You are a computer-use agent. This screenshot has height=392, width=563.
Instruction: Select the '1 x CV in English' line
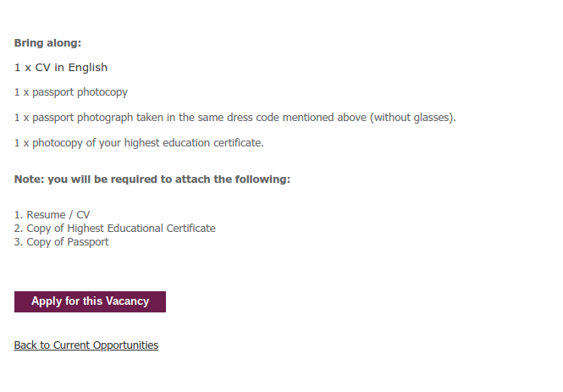coord(61,68)
